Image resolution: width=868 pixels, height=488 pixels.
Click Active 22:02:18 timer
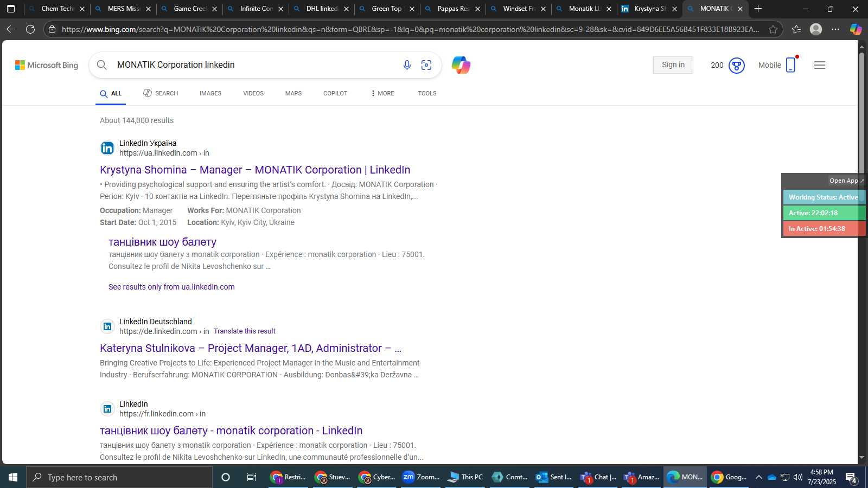coord(824,213)
